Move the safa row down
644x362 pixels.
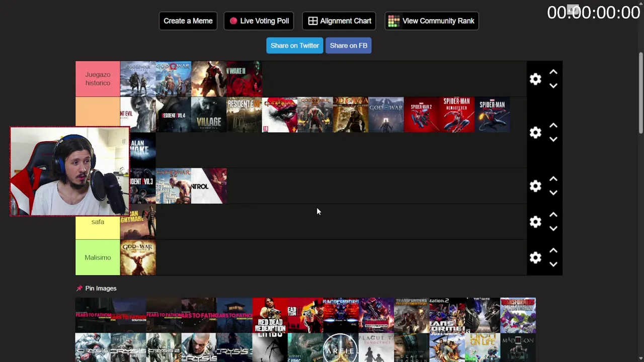click(553, 228)
